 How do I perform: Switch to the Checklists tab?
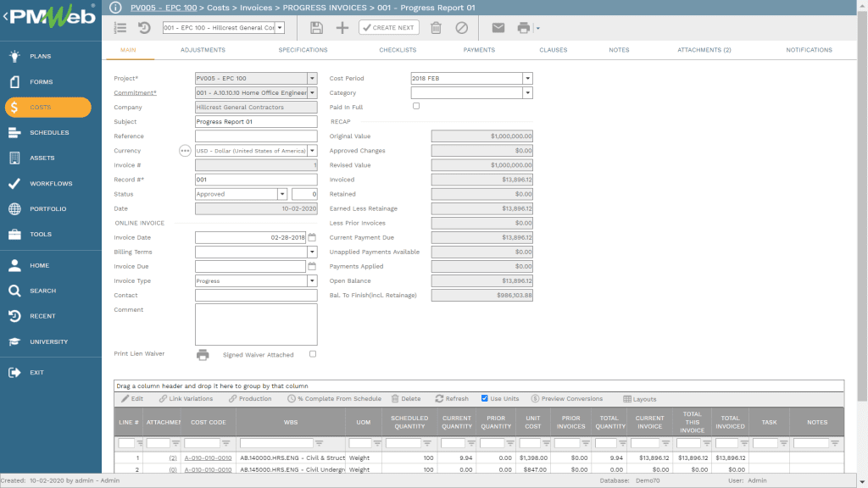(x=398, y=50)
